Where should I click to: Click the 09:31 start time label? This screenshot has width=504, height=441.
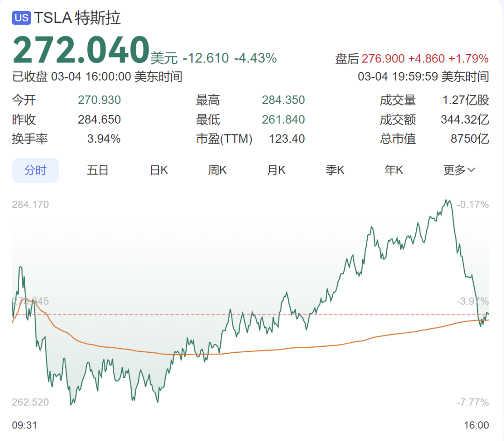(24, 425)
